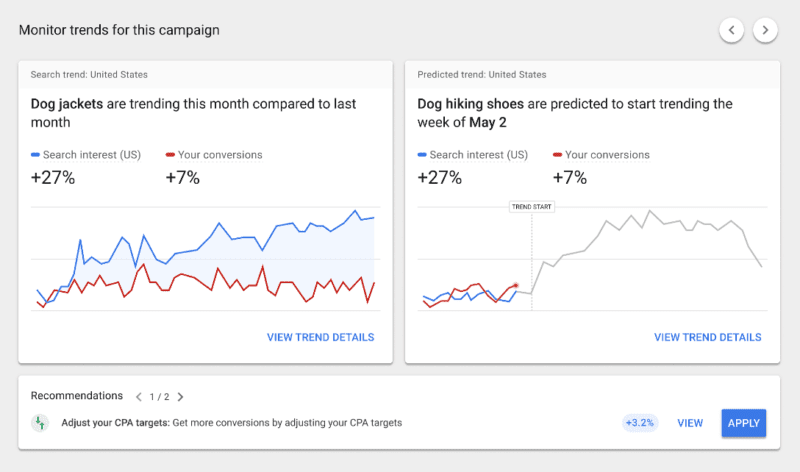Viewport: 800px width, 472px height.
Task: Click VIEW link in the recommendations bar
Action: [x=690, y=423]
